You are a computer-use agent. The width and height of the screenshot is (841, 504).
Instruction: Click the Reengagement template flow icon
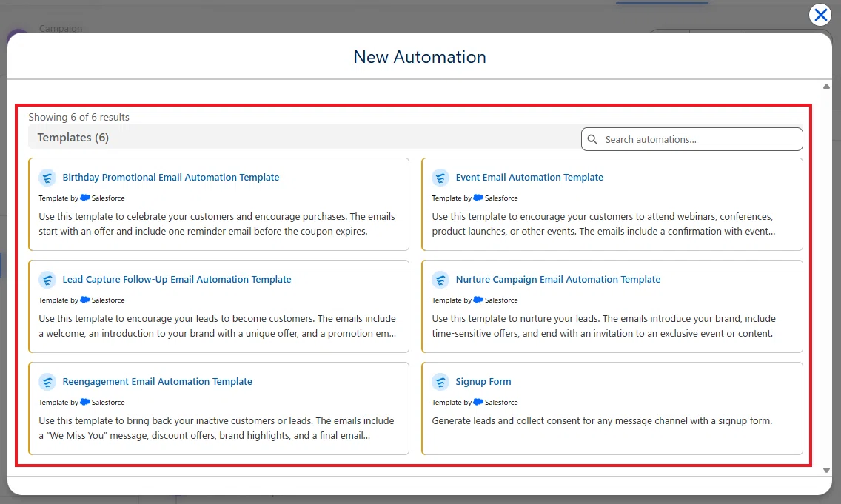pyautogui.click(x=47, y=382)
